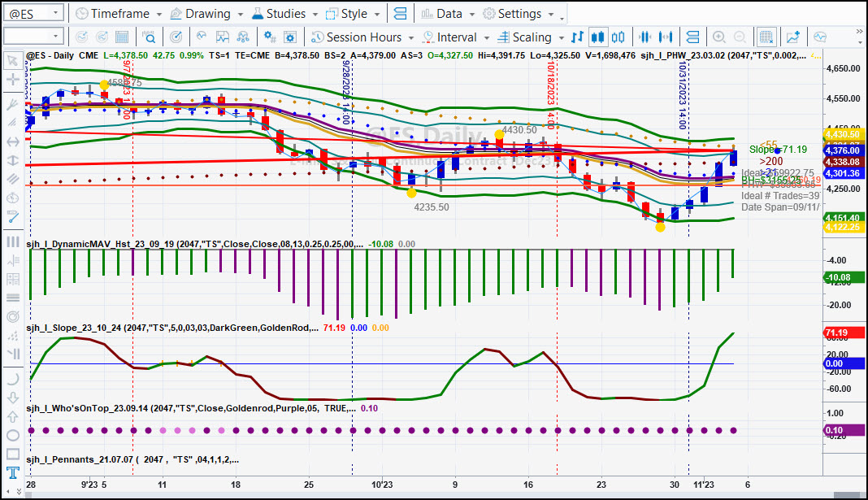
Task: Toggle the dotted grid with X button
Action: coord(766,37)
